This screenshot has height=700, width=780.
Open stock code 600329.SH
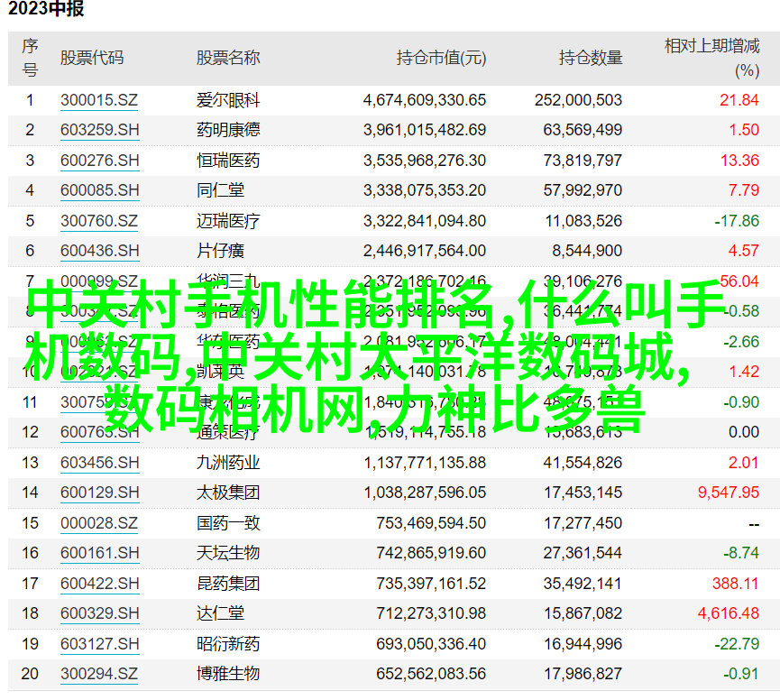click(x=99, y=613)
